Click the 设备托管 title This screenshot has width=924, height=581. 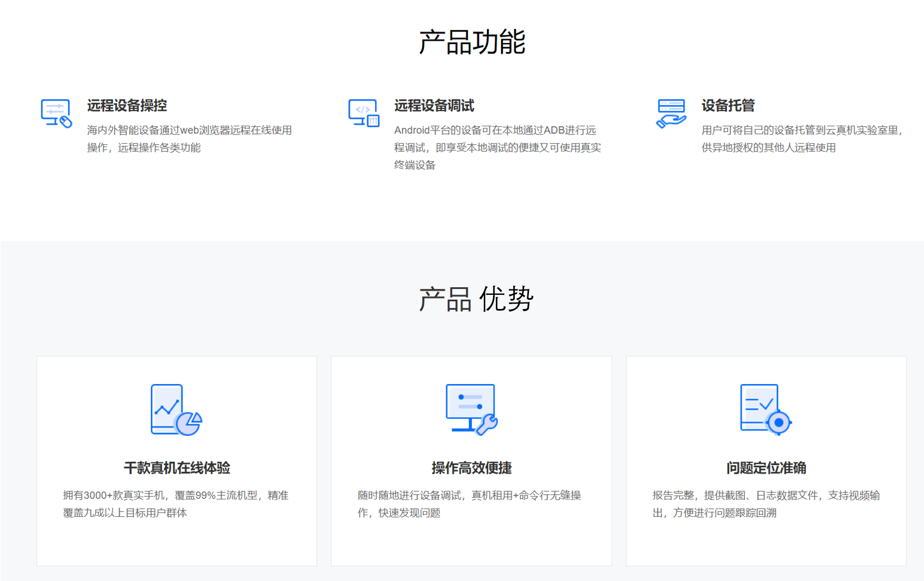coord(728,106)
